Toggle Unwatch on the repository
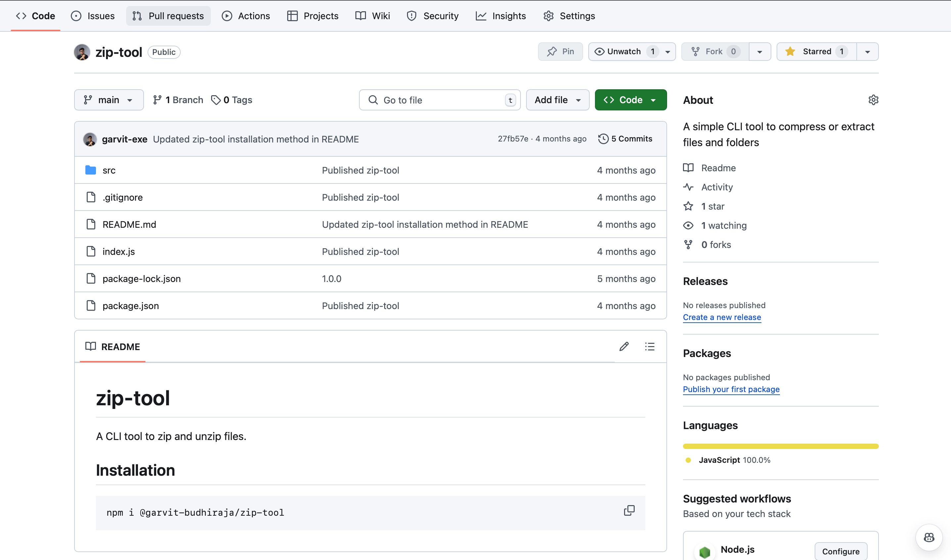951x560 pixels. tap(623, 52)
